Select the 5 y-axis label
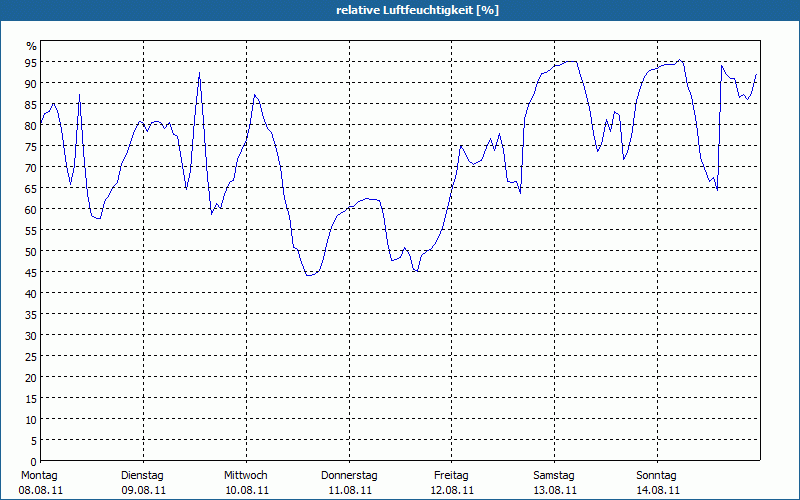 click(34, 441)
